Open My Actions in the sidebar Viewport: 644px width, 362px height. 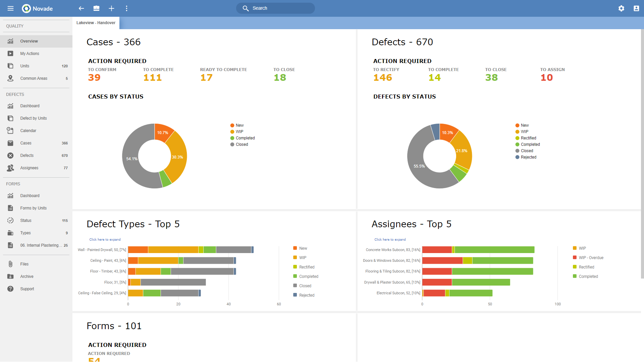[30, 54]
